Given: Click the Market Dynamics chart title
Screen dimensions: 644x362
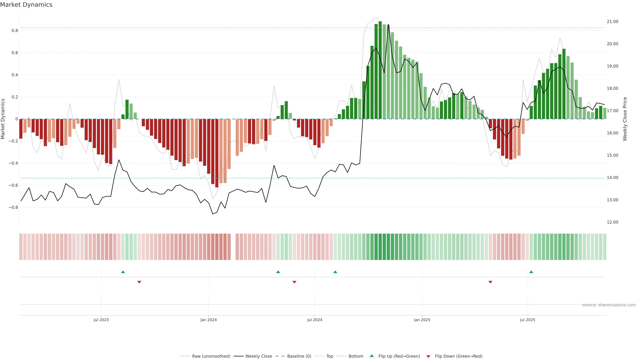Looking at the screenshot, I should (26, 5).
